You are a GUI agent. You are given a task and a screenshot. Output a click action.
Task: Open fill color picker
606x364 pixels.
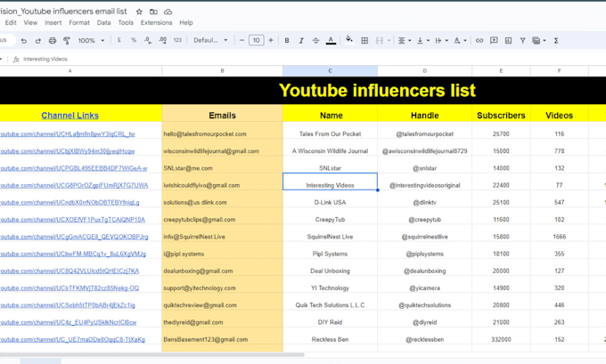[349, 40]
